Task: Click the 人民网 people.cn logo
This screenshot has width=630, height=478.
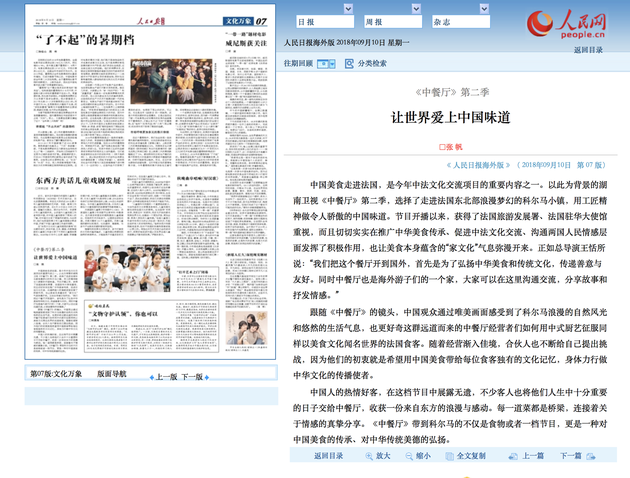Action: (566, 24)
